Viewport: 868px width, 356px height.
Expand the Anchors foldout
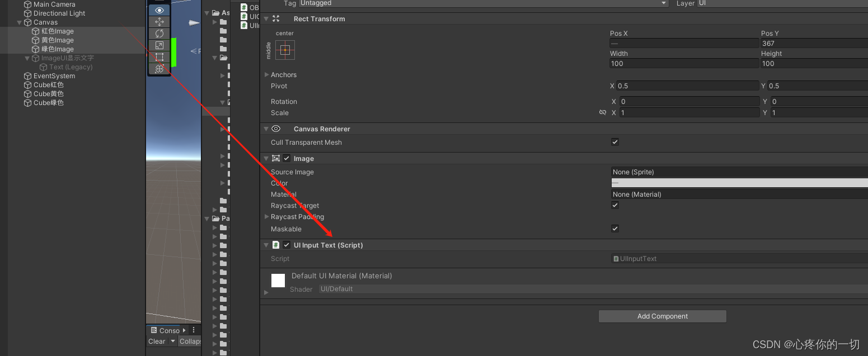point(266,74)
